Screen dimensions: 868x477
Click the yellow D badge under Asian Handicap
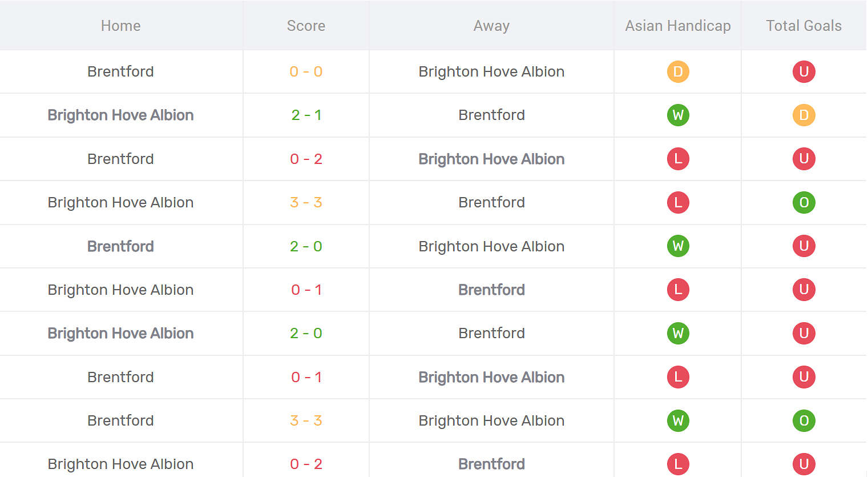coord(678,72)
